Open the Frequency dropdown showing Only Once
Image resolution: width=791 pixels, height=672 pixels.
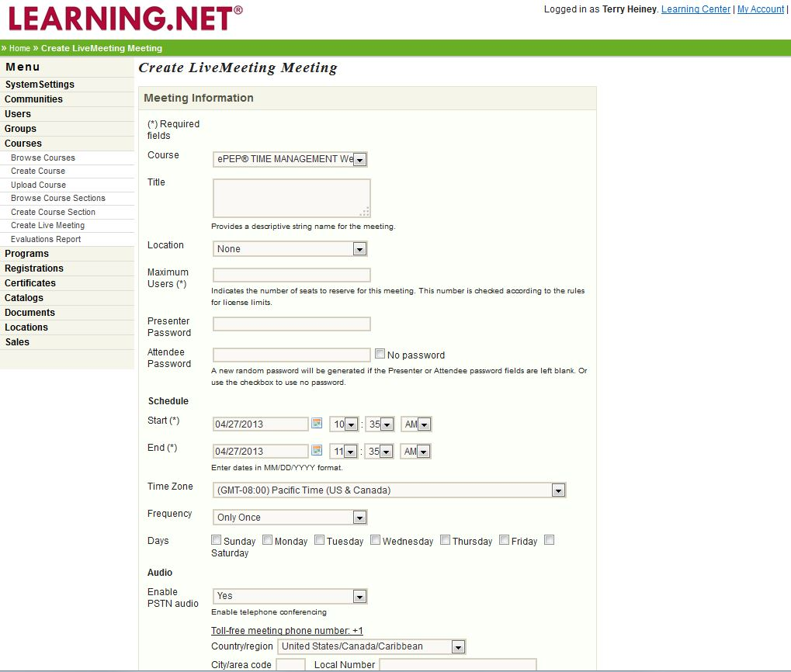[290, 518]
